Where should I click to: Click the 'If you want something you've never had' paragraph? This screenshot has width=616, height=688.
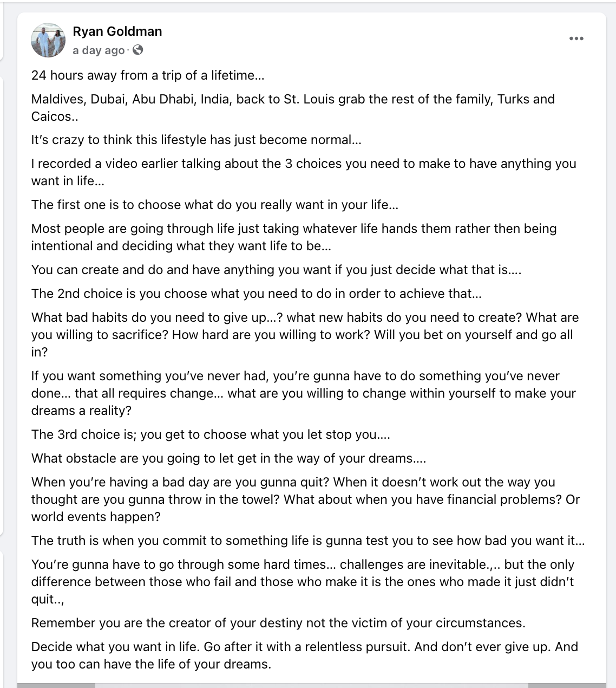pos(304,393)
